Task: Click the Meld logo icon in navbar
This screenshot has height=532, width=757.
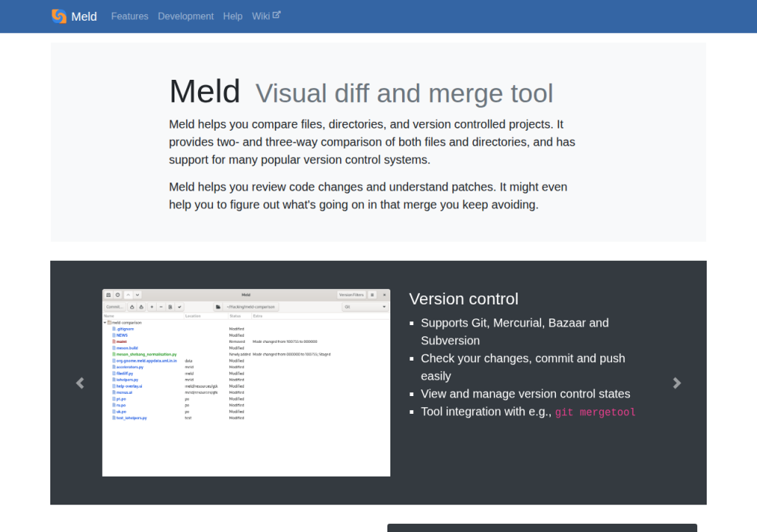Action: [x=59, y=16]
